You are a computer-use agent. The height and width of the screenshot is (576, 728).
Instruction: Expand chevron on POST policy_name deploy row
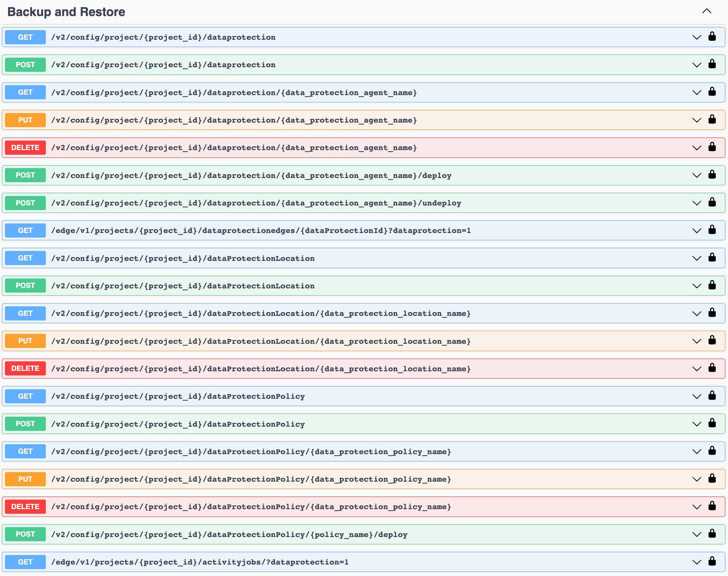[697, 535]
